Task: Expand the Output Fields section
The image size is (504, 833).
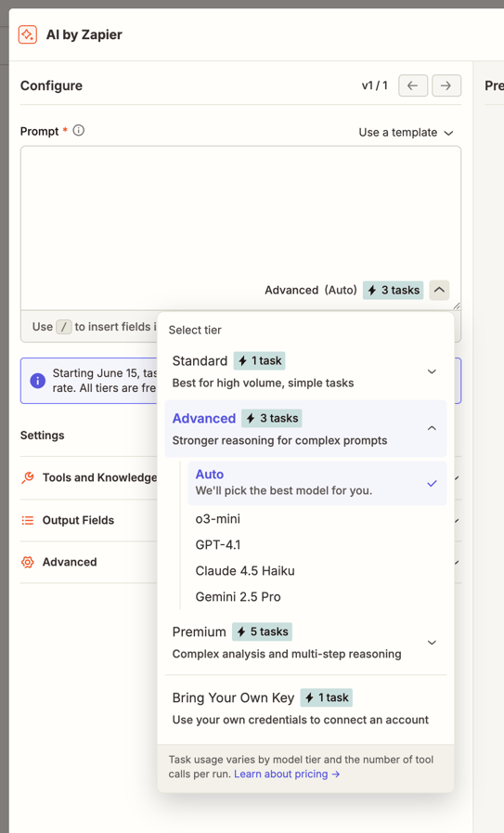Action: pyautogui.click(x=240, y=520)
